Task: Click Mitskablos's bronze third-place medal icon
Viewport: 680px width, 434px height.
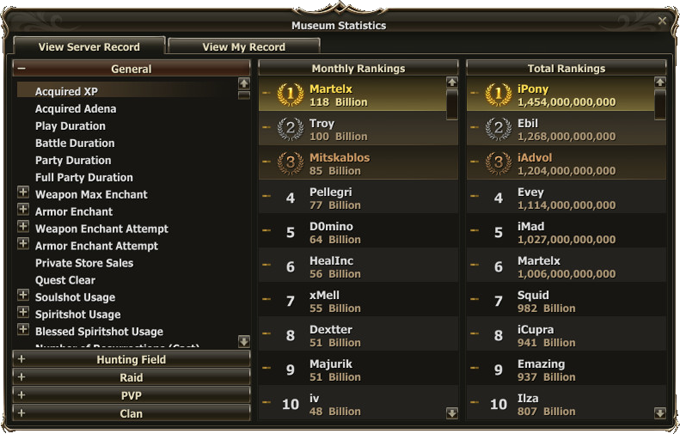Action: tap(289, 163)
